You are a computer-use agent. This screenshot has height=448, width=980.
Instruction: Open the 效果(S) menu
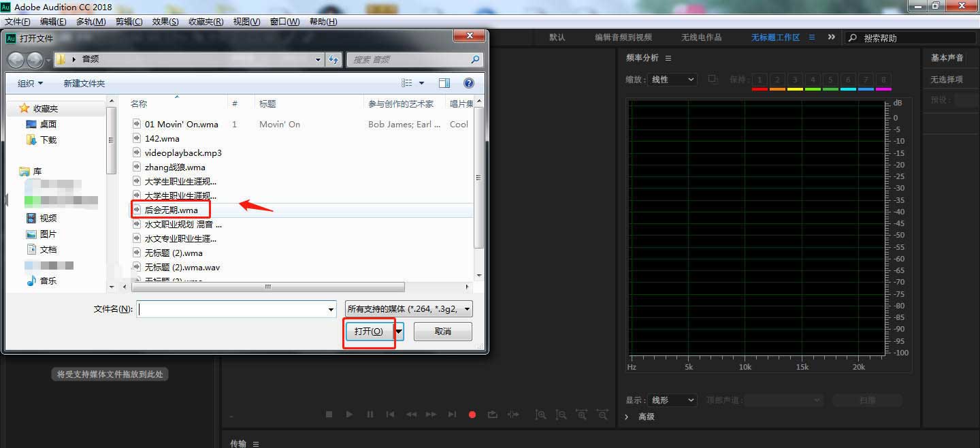pyautogui.click(x=165, y=22)
